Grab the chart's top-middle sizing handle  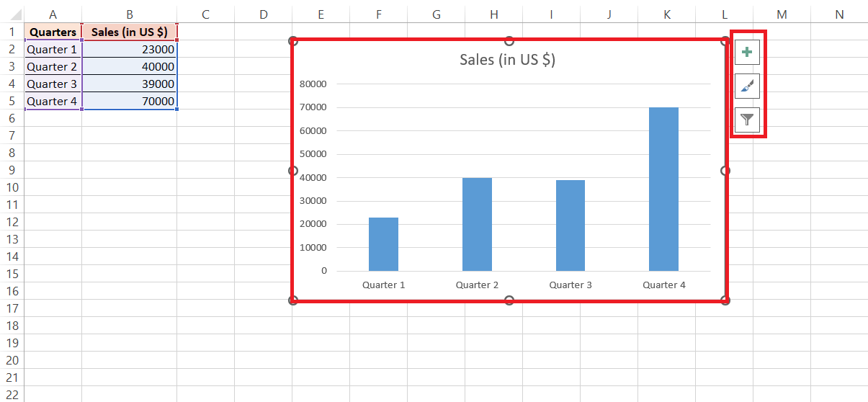point(509,41)
